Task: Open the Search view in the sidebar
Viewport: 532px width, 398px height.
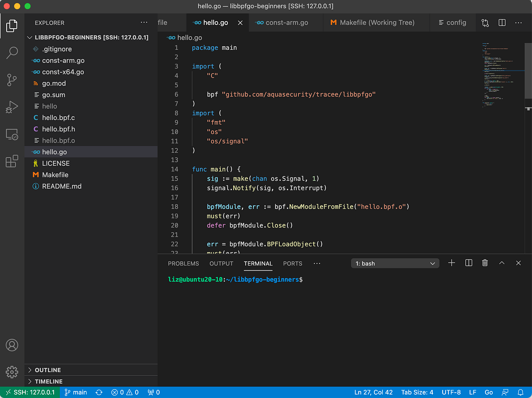Action: 12,53
